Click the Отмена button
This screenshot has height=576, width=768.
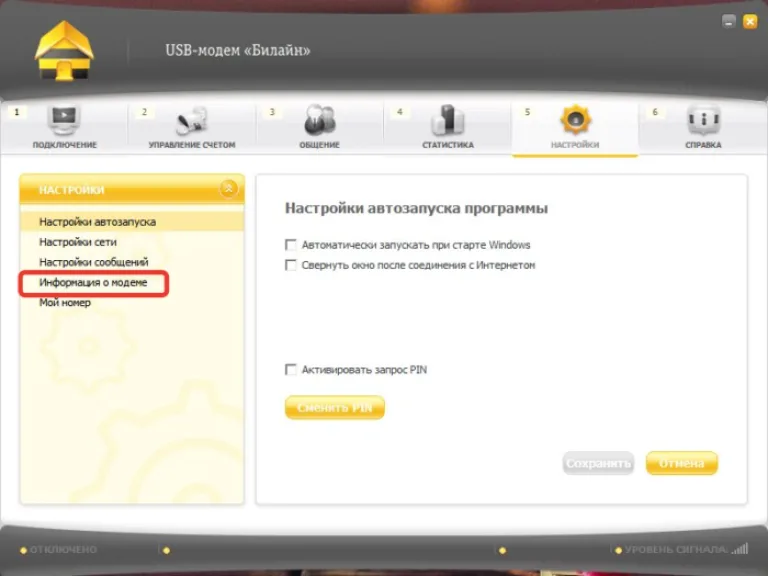(682, 463)
